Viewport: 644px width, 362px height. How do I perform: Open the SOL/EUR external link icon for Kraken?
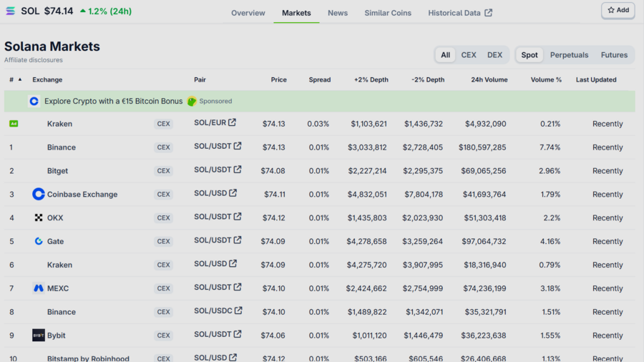(232, 122)
